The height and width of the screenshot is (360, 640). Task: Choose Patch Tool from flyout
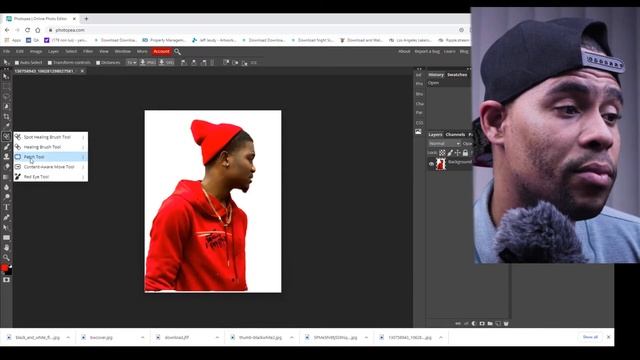coord(51,157)
